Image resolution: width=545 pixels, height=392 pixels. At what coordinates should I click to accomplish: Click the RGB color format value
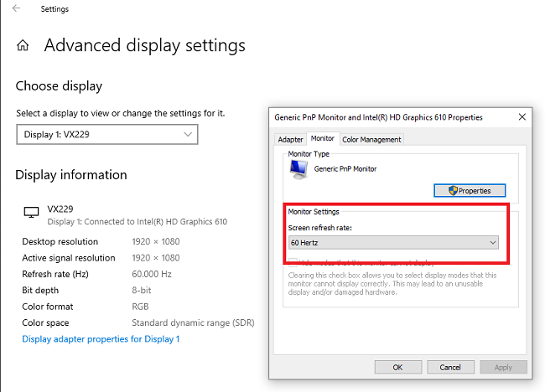click(x=140, y=307)
